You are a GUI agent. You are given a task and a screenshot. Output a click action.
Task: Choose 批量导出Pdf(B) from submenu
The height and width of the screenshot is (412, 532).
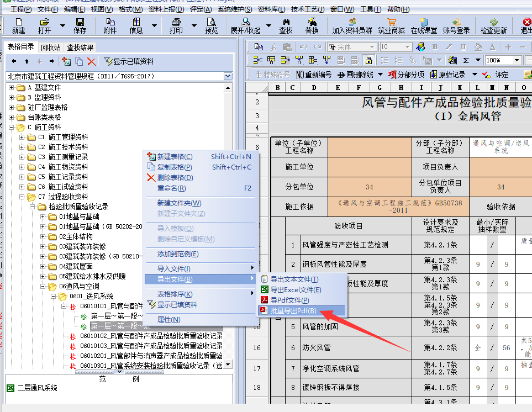[x=302, y=310]
